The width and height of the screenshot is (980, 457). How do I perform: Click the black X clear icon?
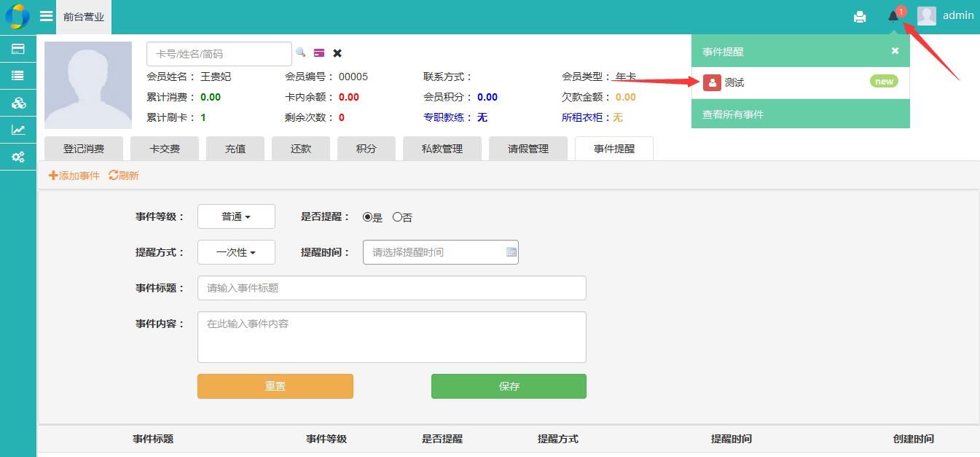[337, 52]
